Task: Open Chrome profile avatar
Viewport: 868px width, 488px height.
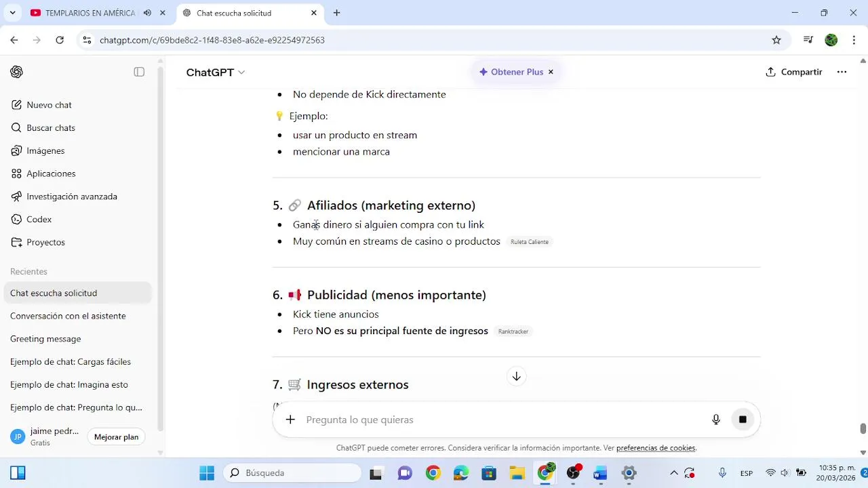Action: [x=831, y=40]
